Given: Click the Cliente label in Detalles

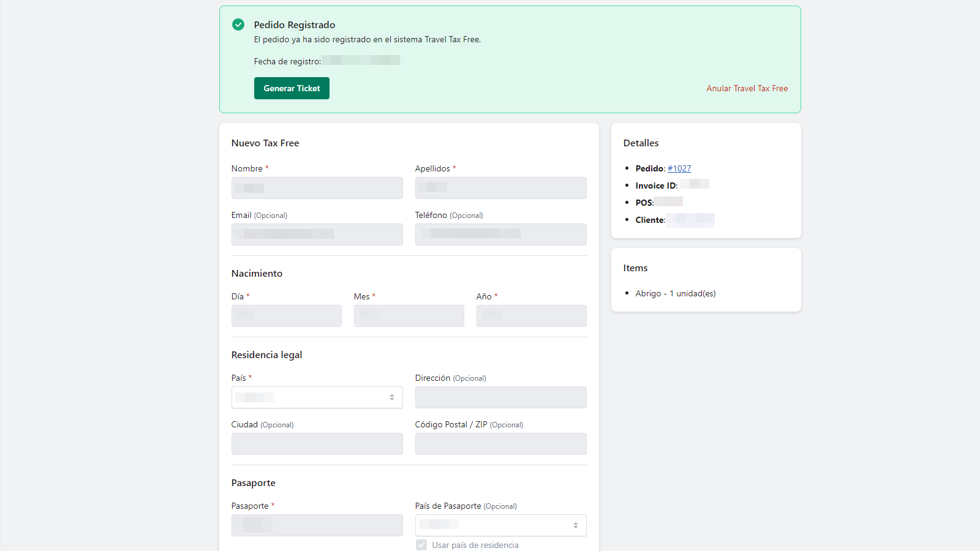Looking at the screenshot, I should (650, 220).
